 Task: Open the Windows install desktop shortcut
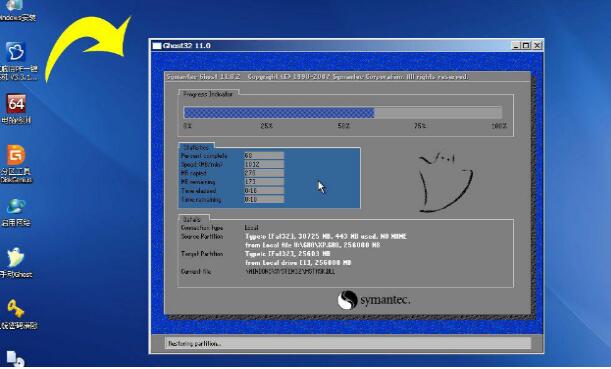pos(16,11)
